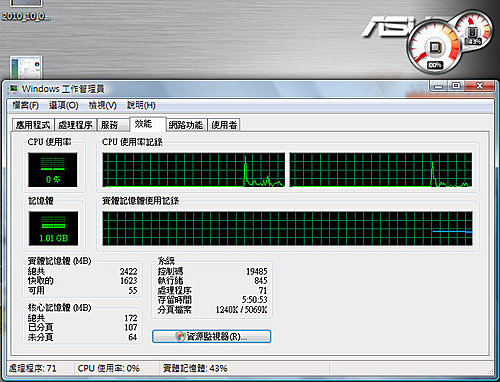Click the CPU 使用率記錄 label
The width and height of the screenshot is (500, 382).
coord(132,142)
